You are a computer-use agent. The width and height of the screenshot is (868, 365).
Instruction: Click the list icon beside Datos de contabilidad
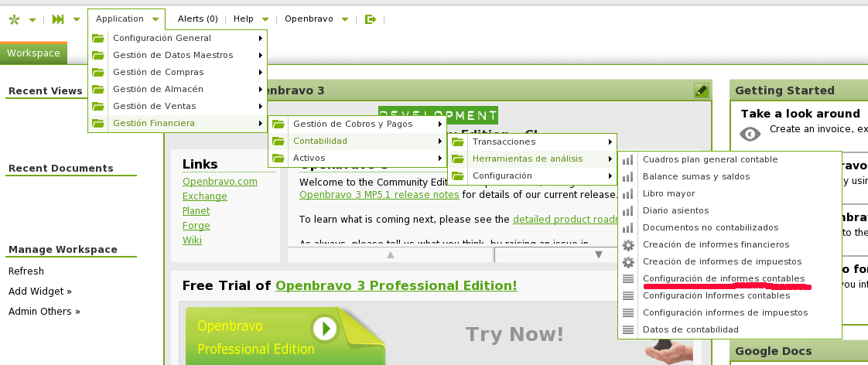tap(627, 329)
